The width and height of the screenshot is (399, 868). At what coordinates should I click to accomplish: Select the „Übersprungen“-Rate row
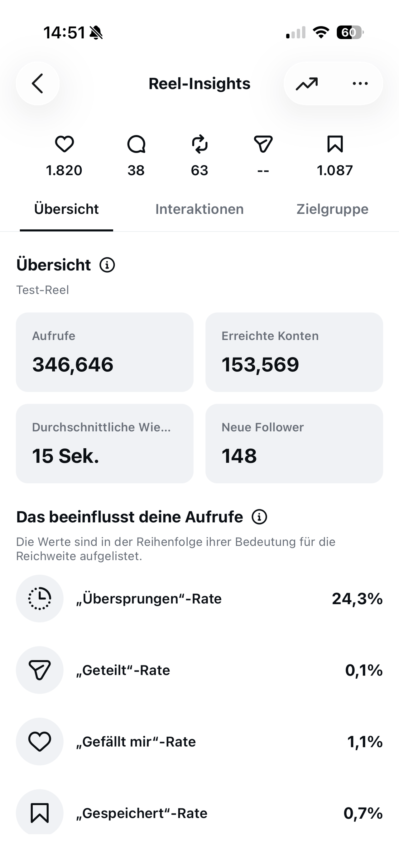point(199,598)
